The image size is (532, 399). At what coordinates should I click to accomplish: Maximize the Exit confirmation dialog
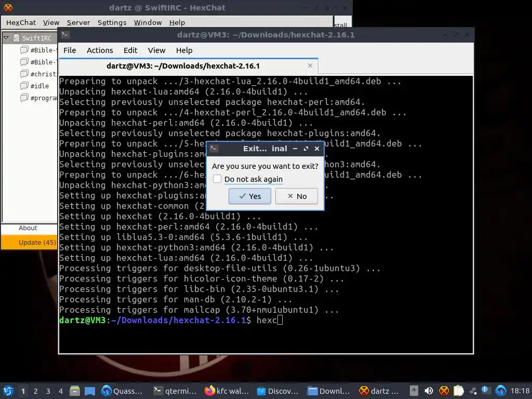point(306,149)
